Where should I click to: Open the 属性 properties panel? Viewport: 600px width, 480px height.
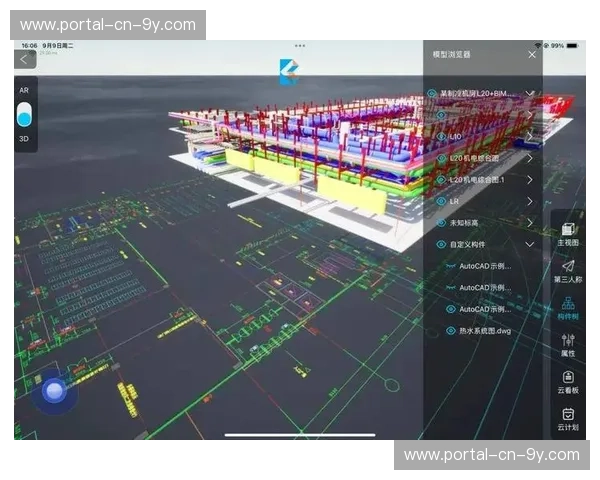coord(567,344)
